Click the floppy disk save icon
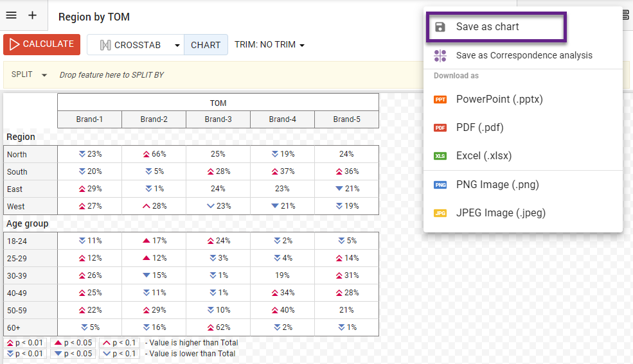 pyautogui.click(x=440, y=27)
